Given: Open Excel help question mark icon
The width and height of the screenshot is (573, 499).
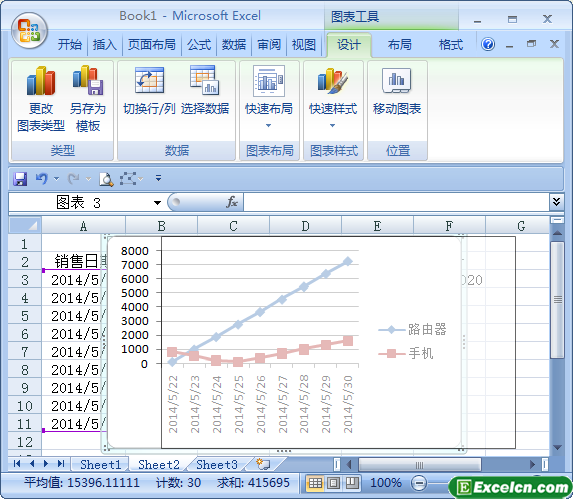Looking at the screenshot, I should pos(488,45).
